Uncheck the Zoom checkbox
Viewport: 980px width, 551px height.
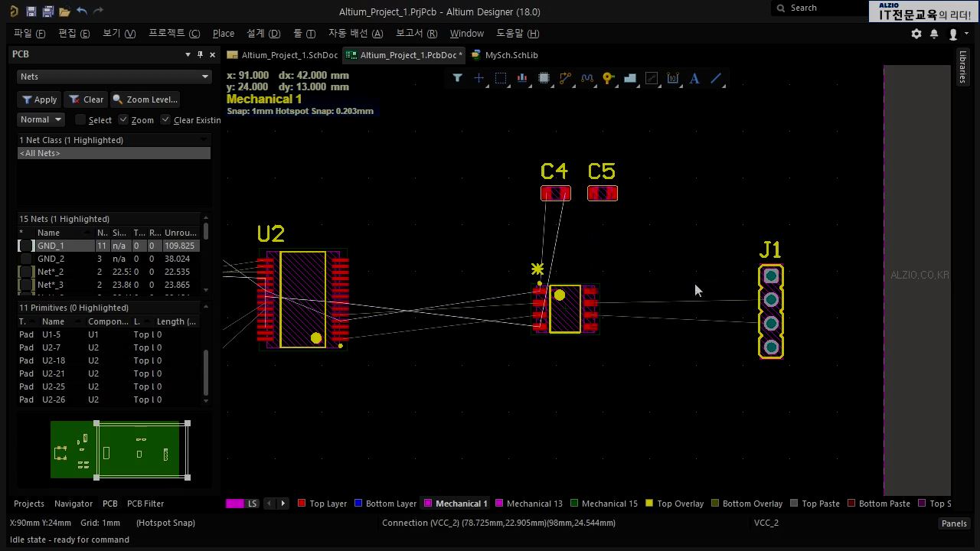(x=122, y=119)
